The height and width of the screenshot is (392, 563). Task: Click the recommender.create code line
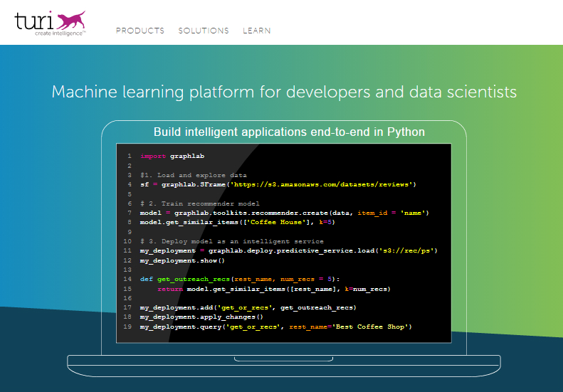coord(284,213)
